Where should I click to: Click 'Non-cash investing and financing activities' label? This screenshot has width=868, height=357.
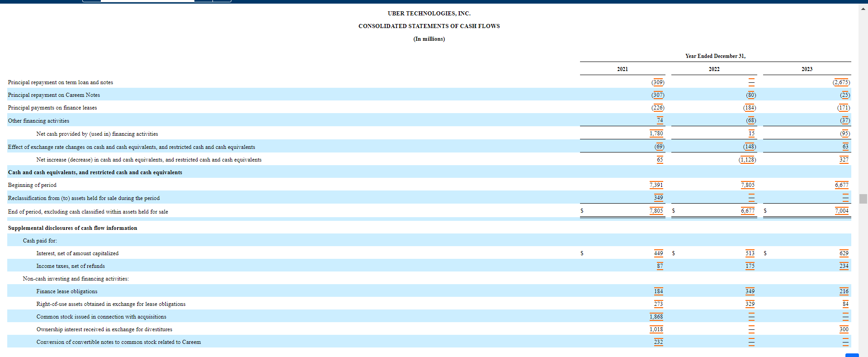(x=76, y=279)
